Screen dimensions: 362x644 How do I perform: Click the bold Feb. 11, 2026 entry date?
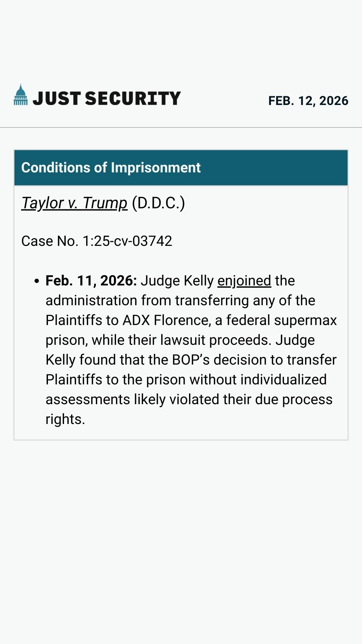point(91,281)
